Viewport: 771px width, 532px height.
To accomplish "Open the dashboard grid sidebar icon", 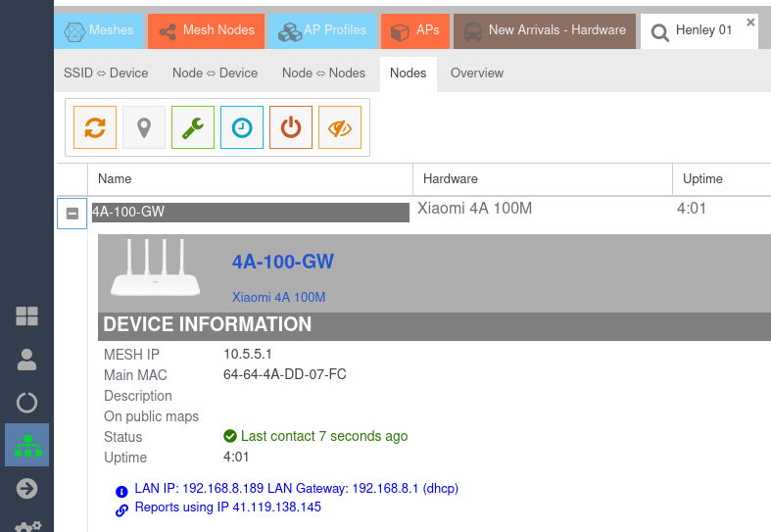I will click(x=26, y=315).
